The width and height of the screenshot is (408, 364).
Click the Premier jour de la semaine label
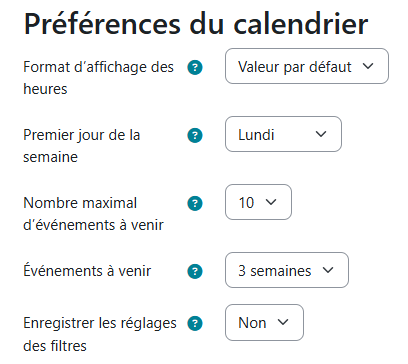pyautogui.click(x=82, y=146)
